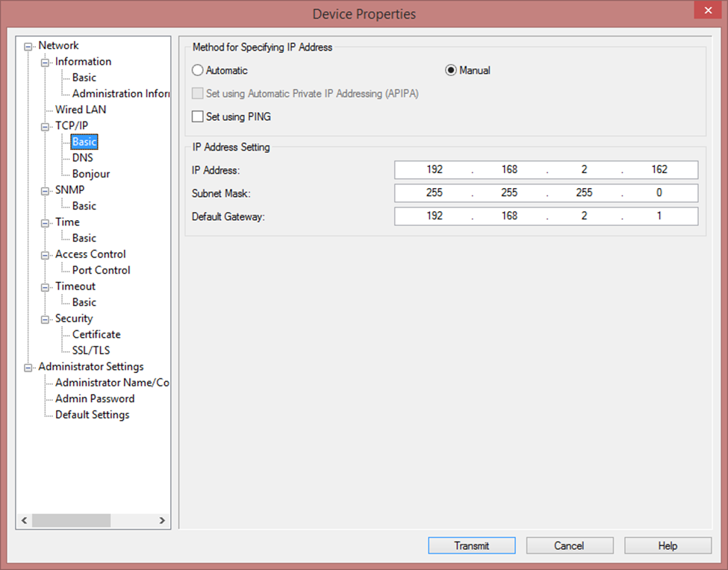Open the Certificate settings page
The image size is (728, 570).
click(96, 334)
